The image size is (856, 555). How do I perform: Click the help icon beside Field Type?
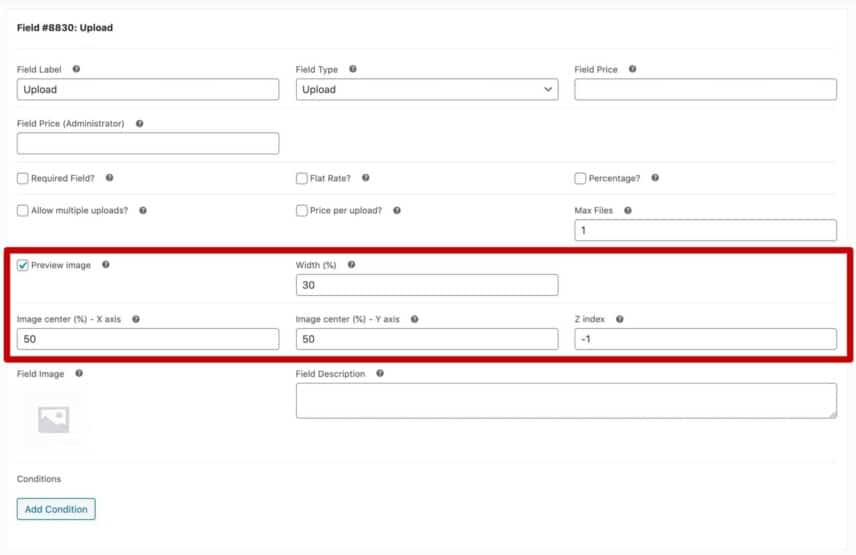pyautogui.click(x=353, y=69)
